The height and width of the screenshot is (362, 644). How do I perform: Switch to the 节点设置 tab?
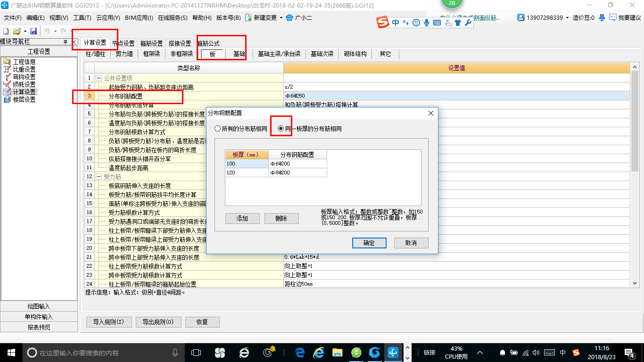pyautogui.click(x=123, y=43)
